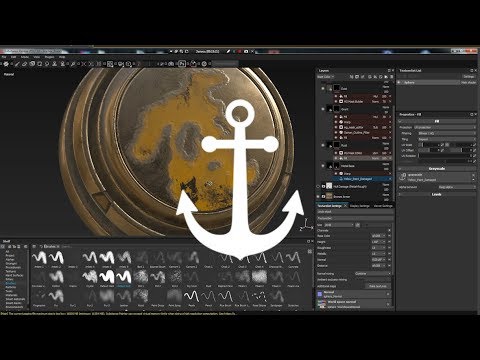Open the Filtering dropdown

[x=447, y=133]
